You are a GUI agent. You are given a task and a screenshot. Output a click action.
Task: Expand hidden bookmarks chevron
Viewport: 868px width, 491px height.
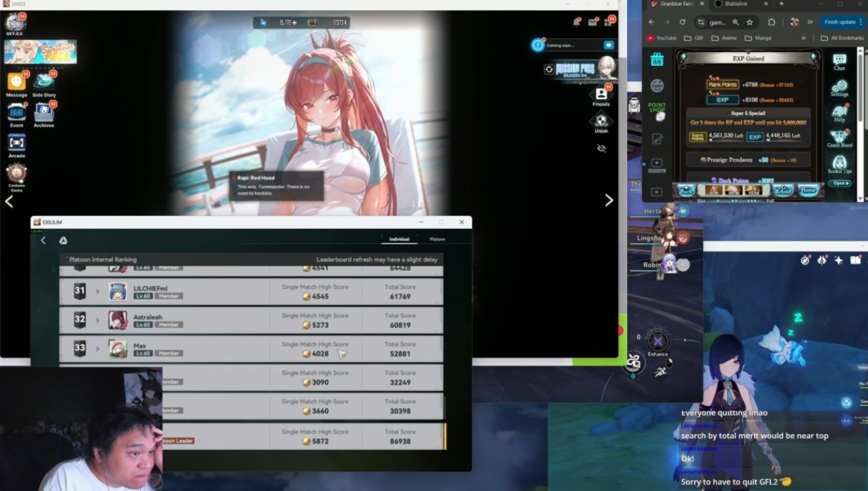(x=803, y=38)
